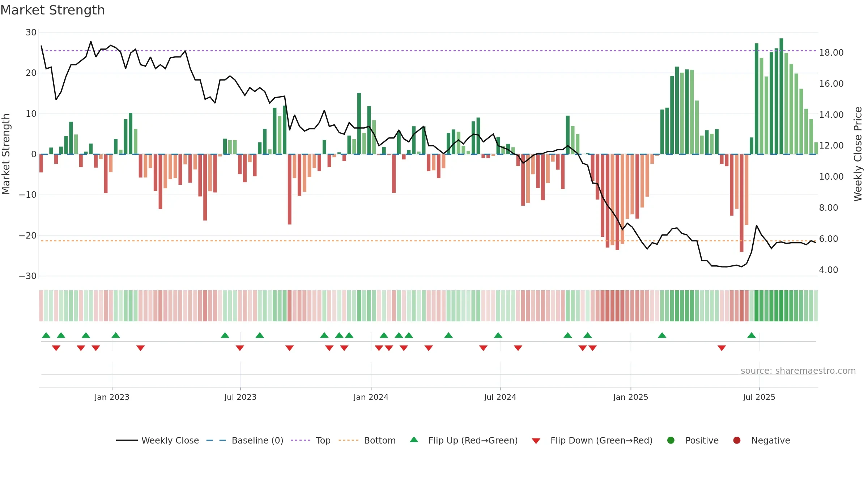The height and width of the screenshot is (488, 868).
Task: Click the 12.00 price tick label
Action: coord(831,146)
